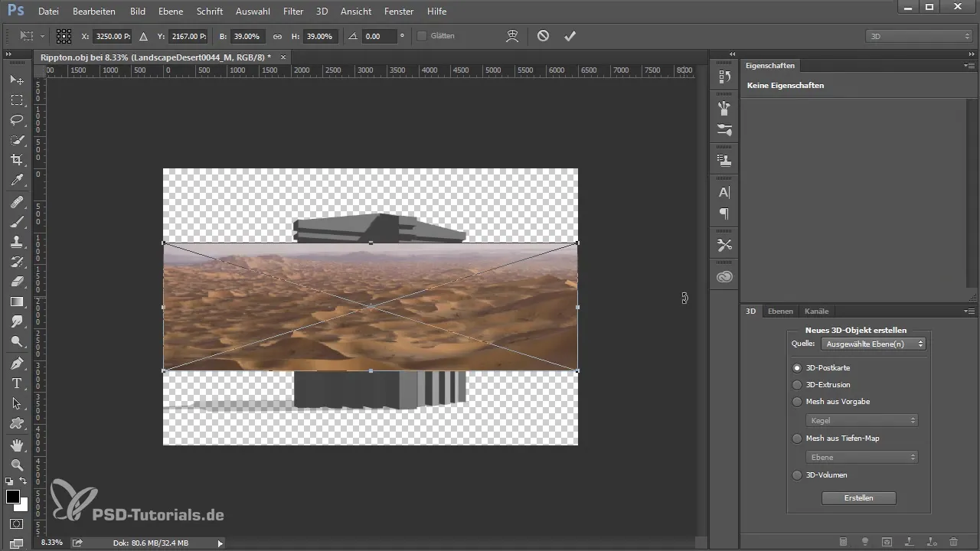Switch to the Kanäle tab

[816, 311]
